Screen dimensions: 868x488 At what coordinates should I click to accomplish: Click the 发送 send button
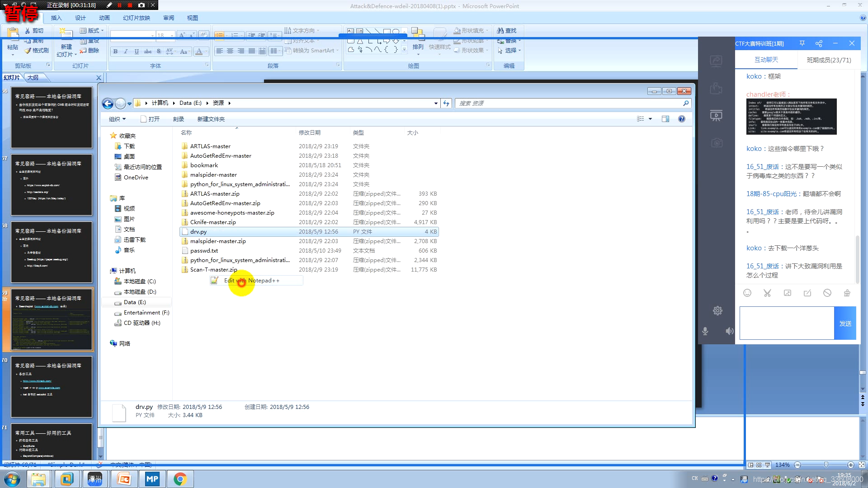(x=845, y=323)
